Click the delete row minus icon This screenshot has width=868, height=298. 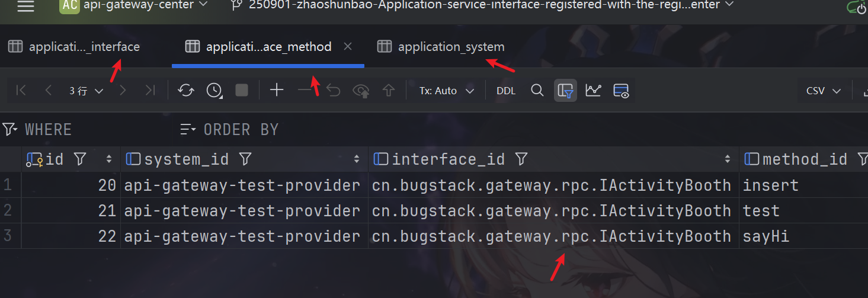(305, 90)
